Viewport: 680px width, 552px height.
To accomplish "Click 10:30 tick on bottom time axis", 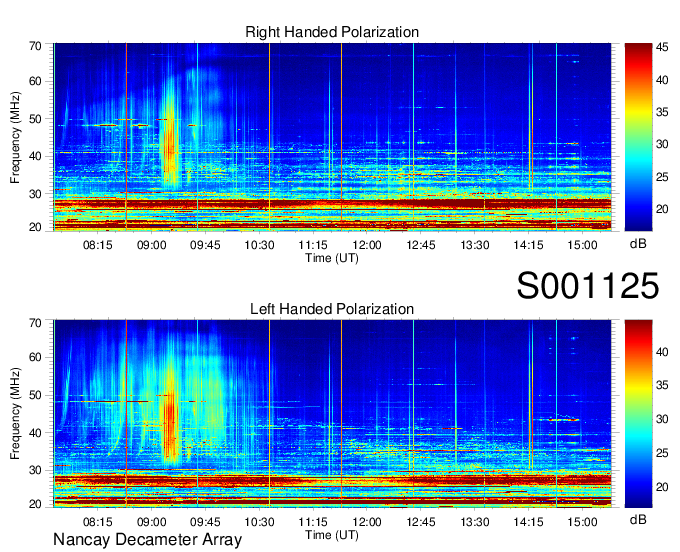I will pos(259,522).
